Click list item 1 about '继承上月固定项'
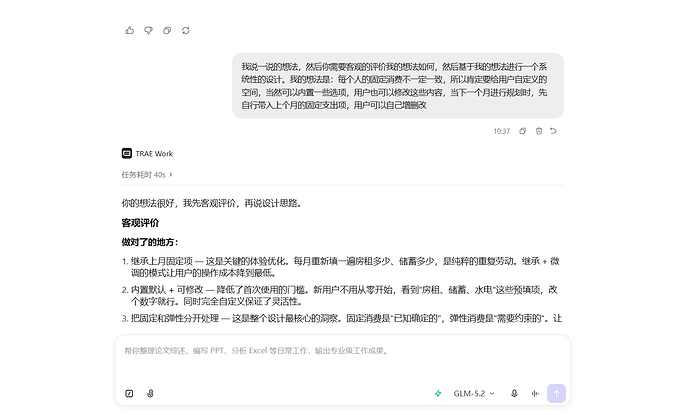Viewport: 690px width, 415px height. pos(341,267)
